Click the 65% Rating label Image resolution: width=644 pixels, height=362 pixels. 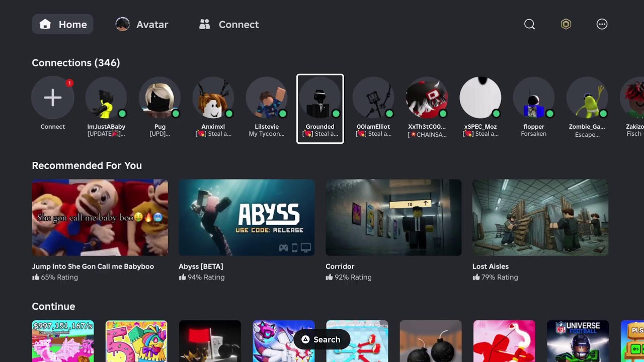[x=55, y=277]
